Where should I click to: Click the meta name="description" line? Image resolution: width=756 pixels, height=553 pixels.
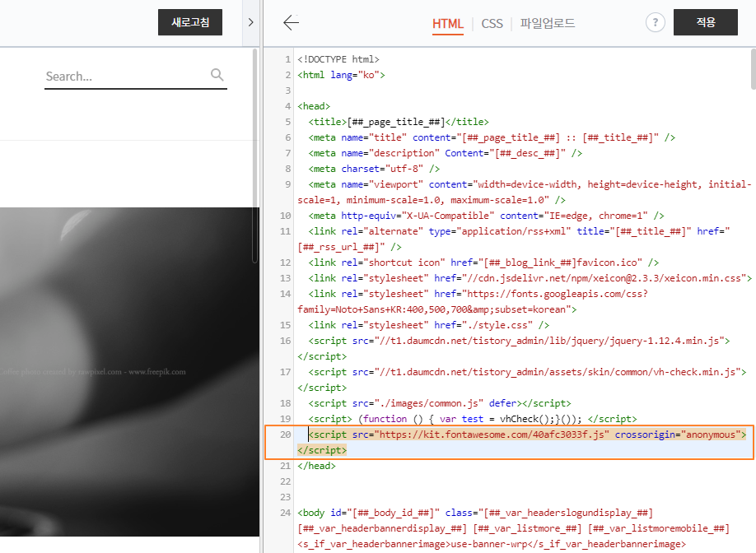(446, 153)
